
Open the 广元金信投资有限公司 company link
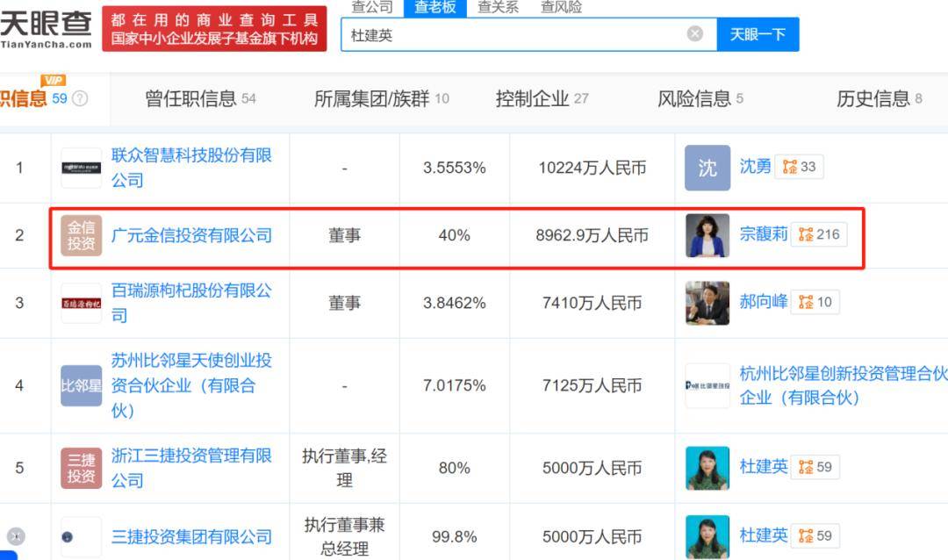click(x=192, y=235)
